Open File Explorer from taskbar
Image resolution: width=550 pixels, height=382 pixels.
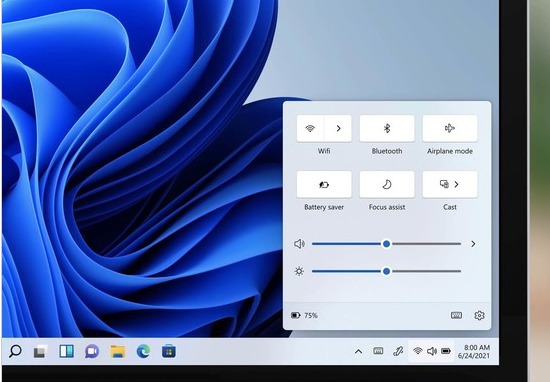118,351
